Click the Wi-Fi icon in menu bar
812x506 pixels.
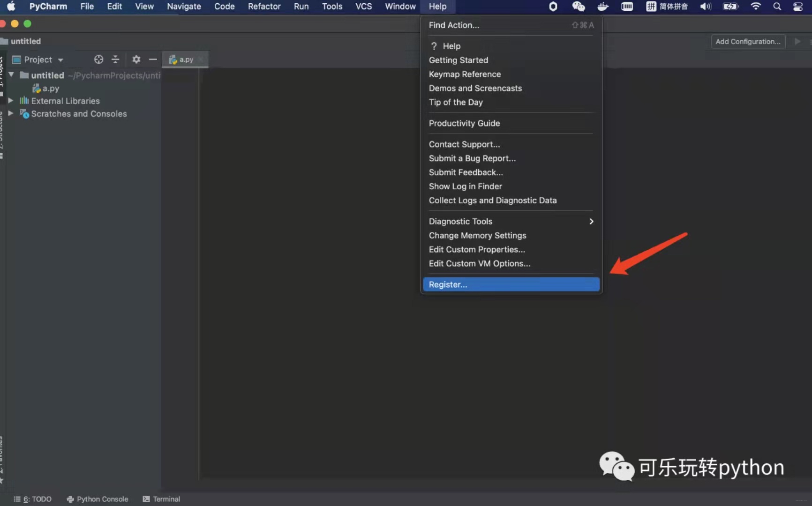(755, 7)
